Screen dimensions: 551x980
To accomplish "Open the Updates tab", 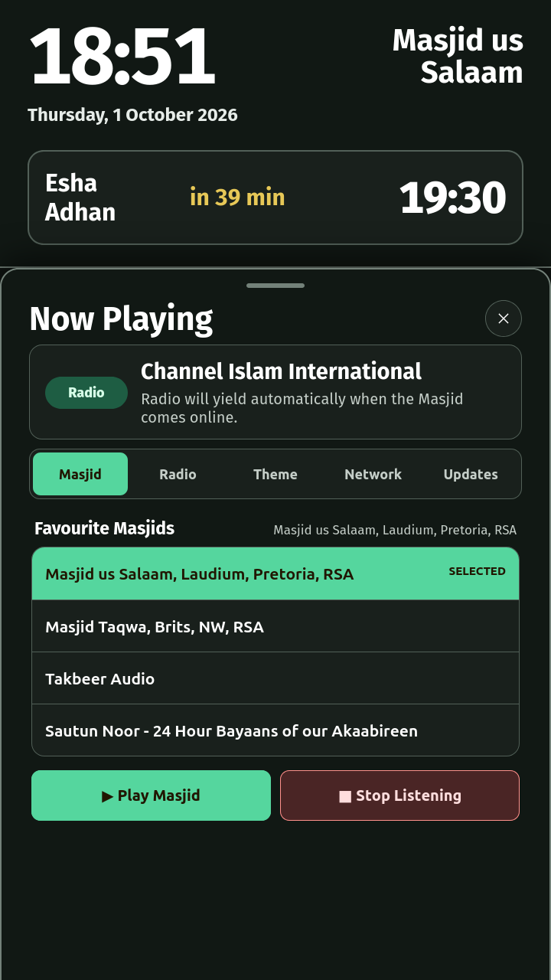I will pos(471,474).
